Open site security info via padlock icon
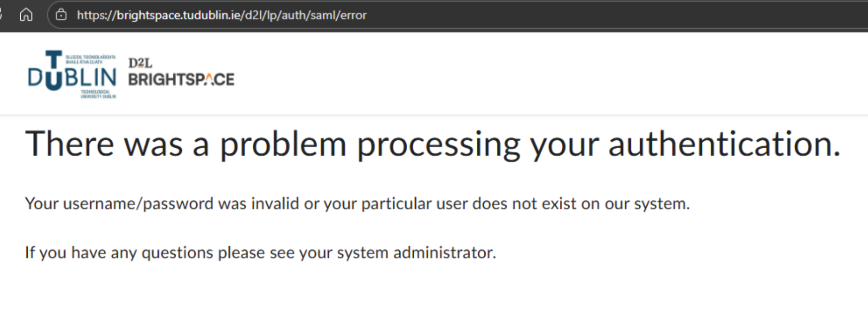Viewport: 868px width, 312px height. click(x=61, y=15)
